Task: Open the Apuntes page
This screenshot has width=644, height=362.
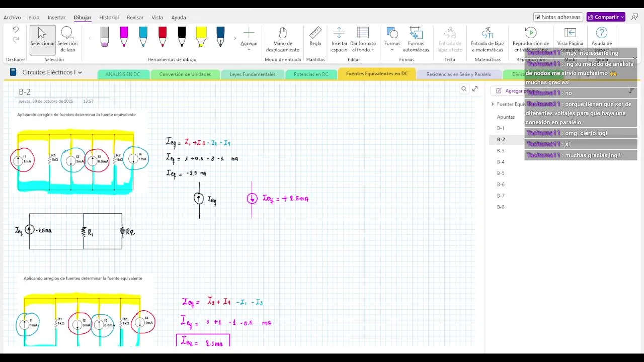Action: [x=506, y=117]
